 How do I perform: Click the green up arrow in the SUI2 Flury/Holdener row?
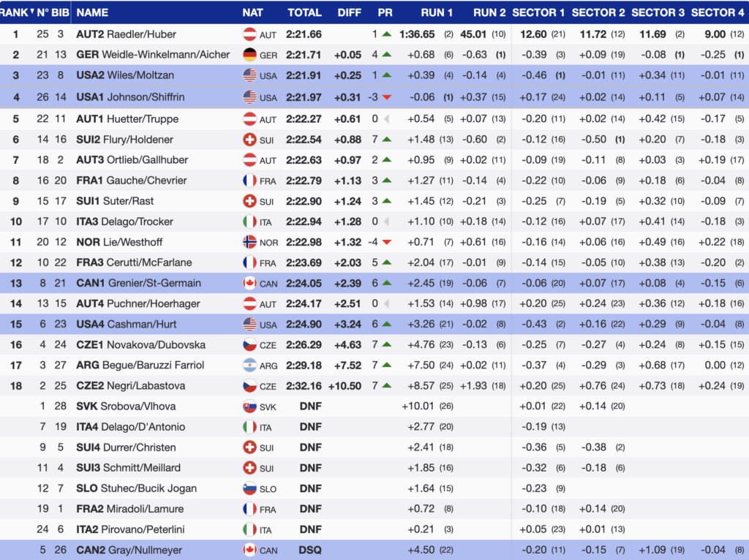tap(387, 140)
